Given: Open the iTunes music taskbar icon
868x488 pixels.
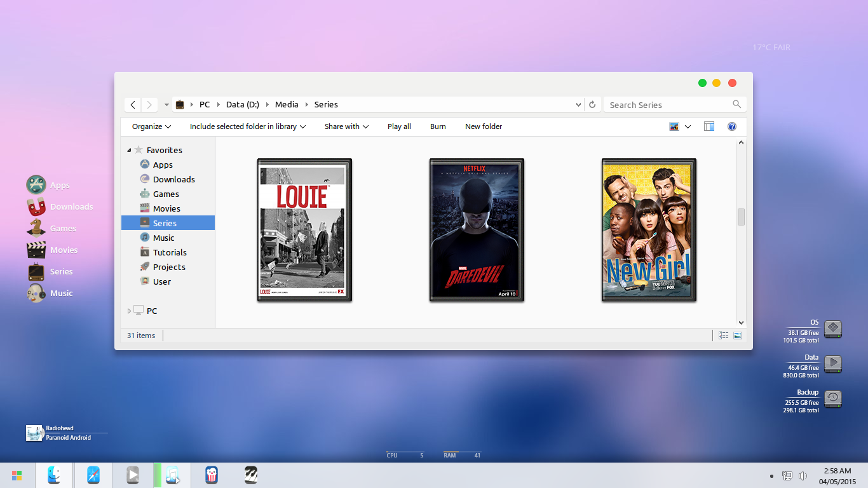Looking at the screenshot, I should pyautogui.click(x=172, y=475).
